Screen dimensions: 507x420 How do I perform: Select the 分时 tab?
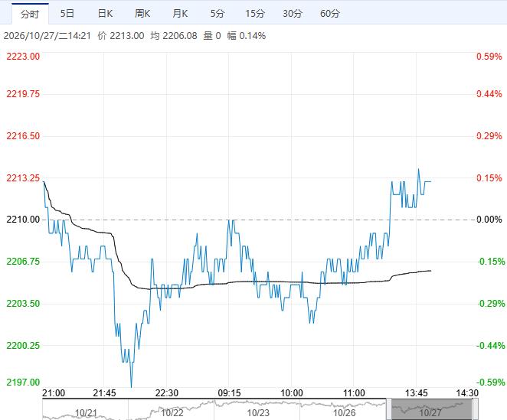click(x=30, y=14)
